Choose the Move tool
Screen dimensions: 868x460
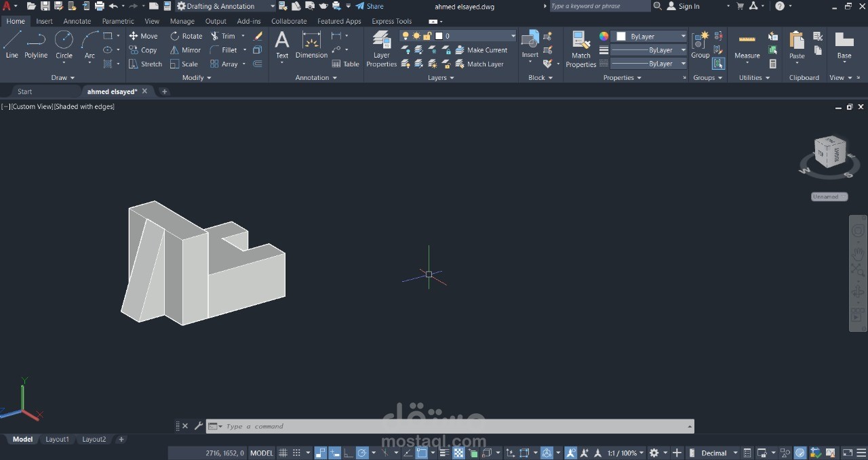(143, 36)
